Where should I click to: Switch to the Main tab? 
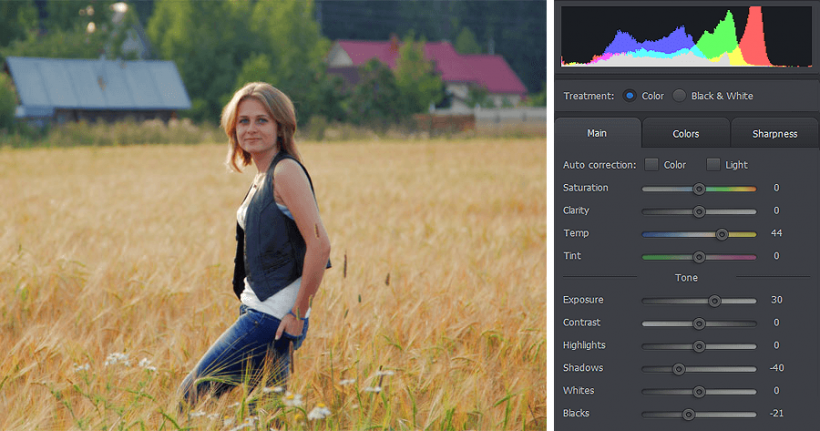(x=597, y=133)
